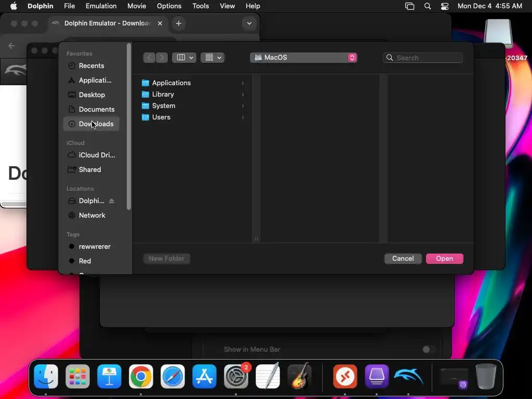532x399 pixels.
Task: Open the App Store from the Dock
Action: point(204,377)
